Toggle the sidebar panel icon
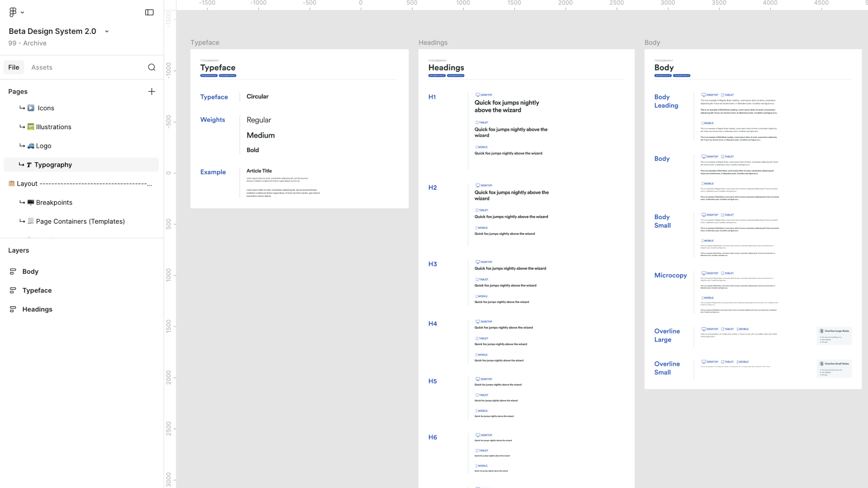This screenshot has width=868, height=488. (x=149, y=12)
